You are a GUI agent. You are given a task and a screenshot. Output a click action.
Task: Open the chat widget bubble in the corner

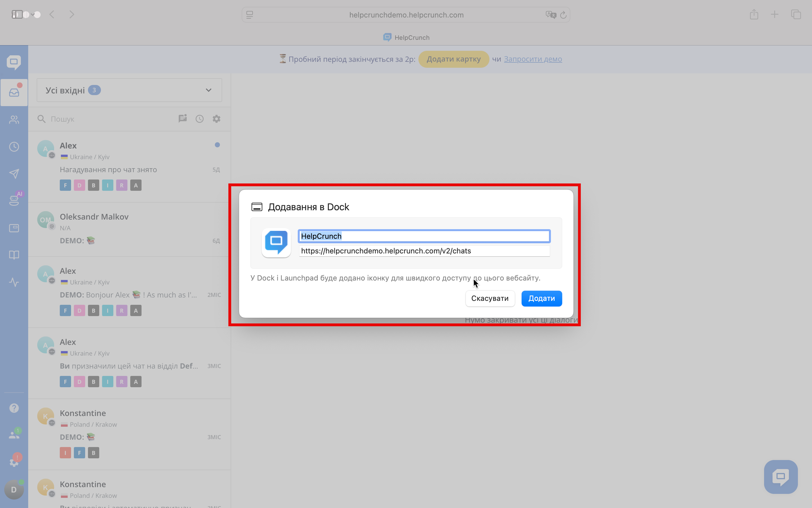pos(781,477)
